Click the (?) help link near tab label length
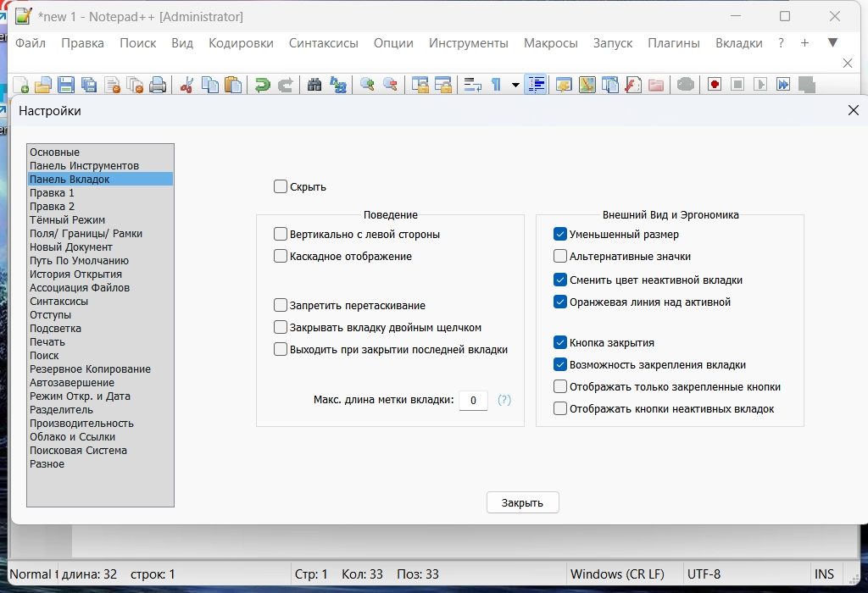Viewport: 868px width, 593px height. pos(504,400)
